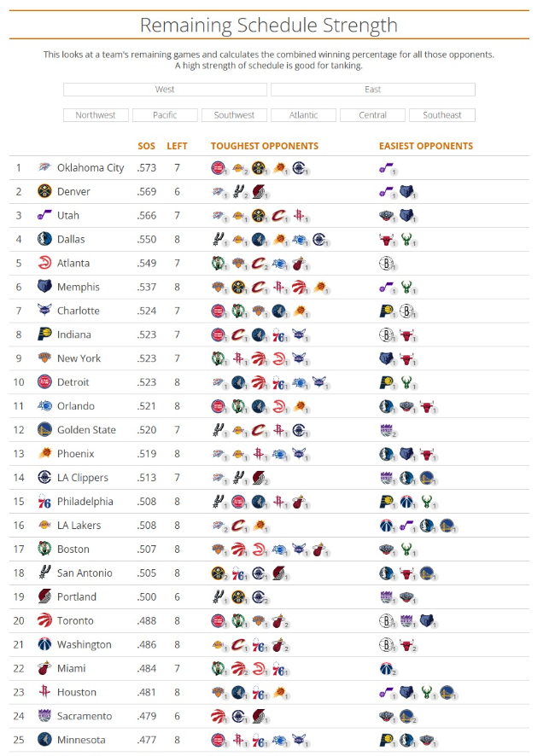Select the Southeast division filter
Screen dimensions: 555x756
pos(441,115)
